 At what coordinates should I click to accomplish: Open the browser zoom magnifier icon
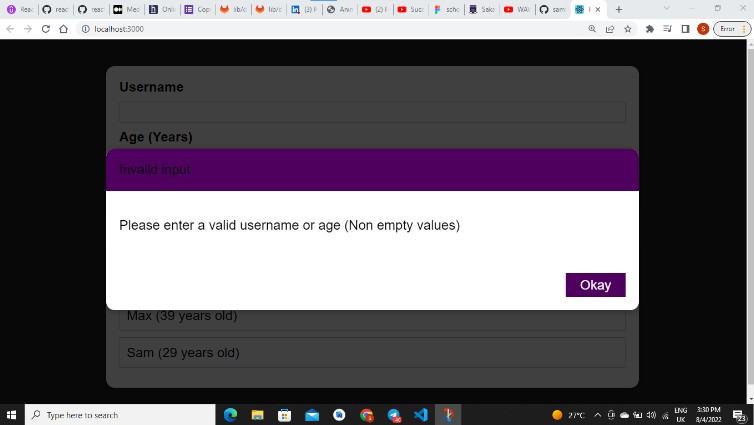[x=592, y=29]
